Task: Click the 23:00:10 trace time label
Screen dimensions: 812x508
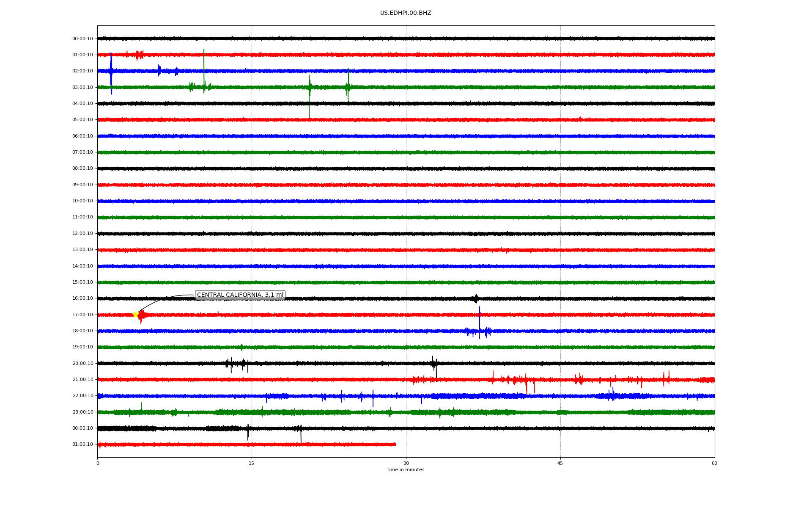Action: pyautogui.click(x=82, y=412)
